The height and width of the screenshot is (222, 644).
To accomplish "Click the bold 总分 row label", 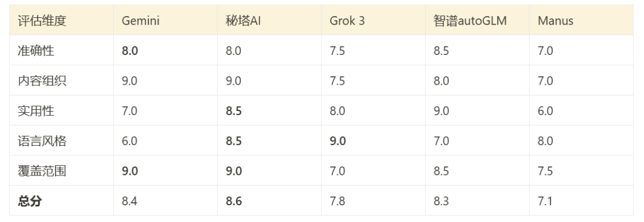I will pos(30,201).
